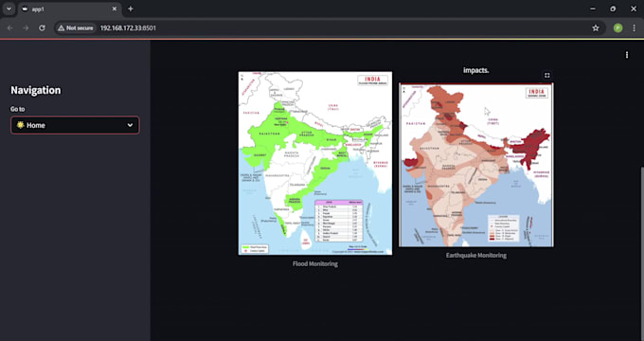The width and height of the screenshot is (644, 341).
Task: Open the tab search dropdown arrow
Action: (x=9, y=9)
